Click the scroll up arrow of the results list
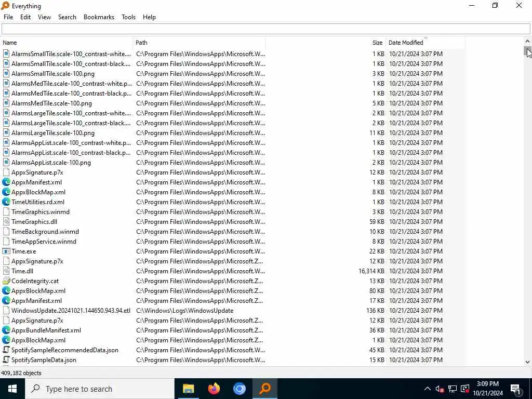This screenshot has height=399, width=532. coord(527,41)
